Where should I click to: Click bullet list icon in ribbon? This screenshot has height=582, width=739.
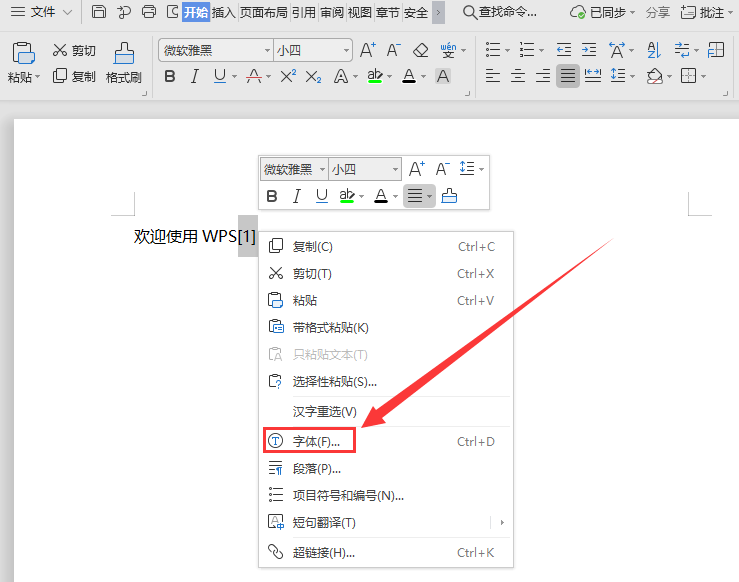tap(493, 49)
